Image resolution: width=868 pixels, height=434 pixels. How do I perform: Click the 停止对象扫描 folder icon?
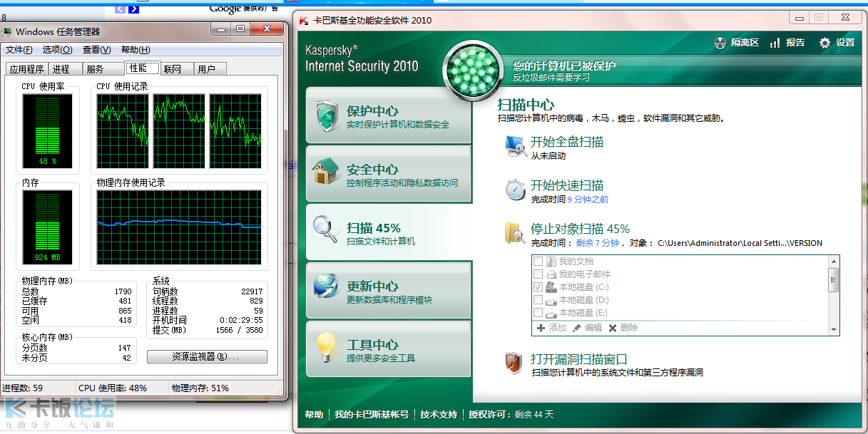(x=514, y=233)
